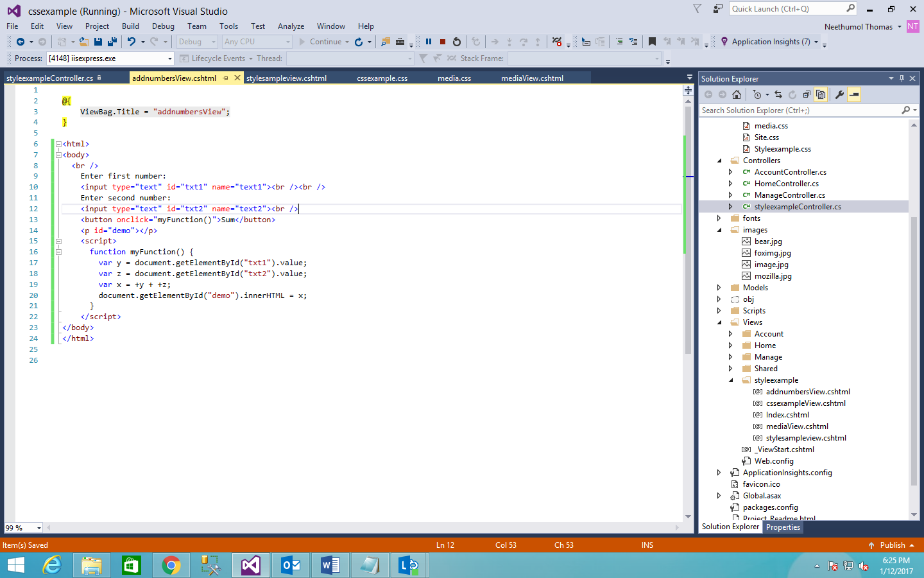The image size is (924, 578).
Task: Open the Continue button dropdown arrow
Action: 347,42
